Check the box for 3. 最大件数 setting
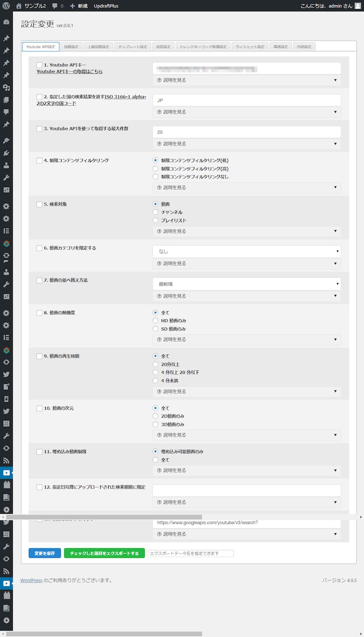 40,128
